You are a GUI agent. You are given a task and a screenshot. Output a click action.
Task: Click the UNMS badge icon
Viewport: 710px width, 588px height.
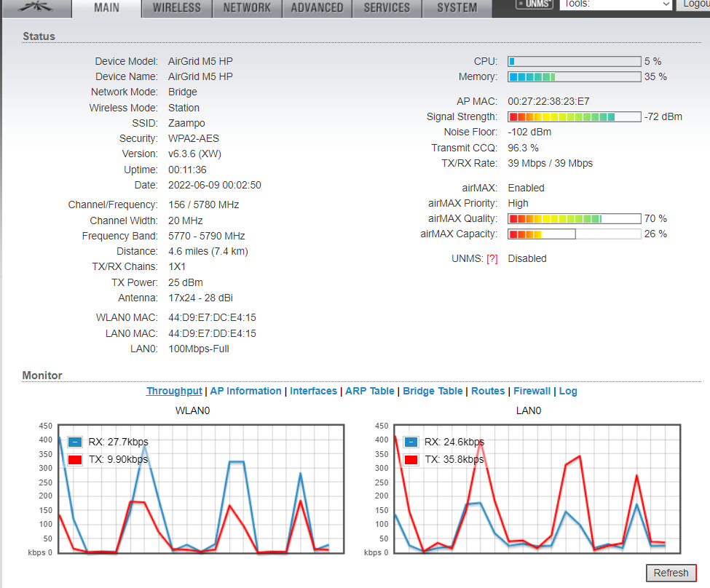535,4
